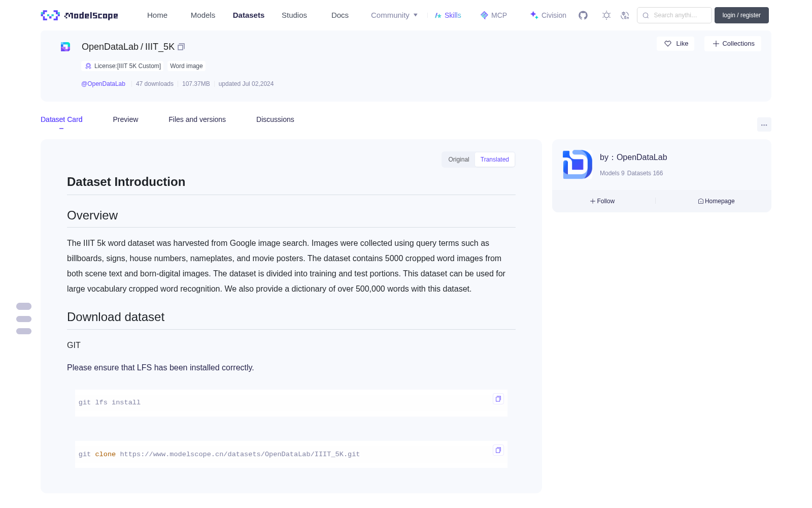This screenshot has height=508, width=812.
Task: Jump via second outline navigation bar
Action: point(24,319)
